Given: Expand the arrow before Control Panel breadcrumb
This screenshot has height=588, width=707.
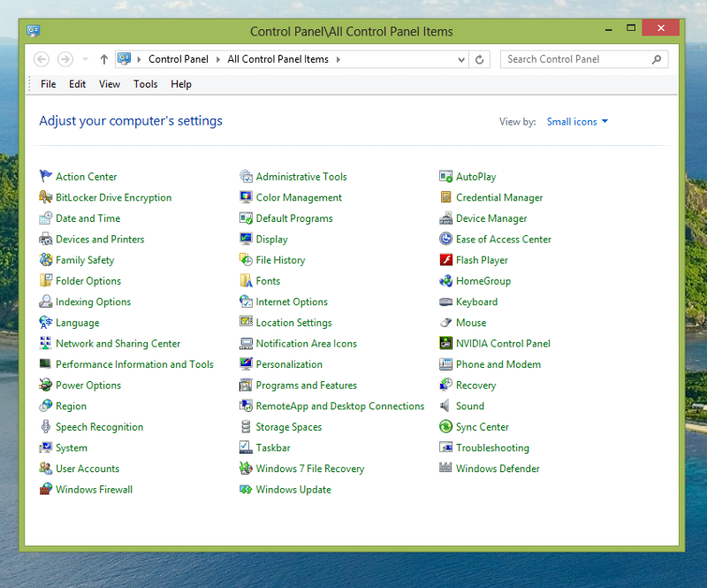Looking at the screenshot, I should point(140,59).
